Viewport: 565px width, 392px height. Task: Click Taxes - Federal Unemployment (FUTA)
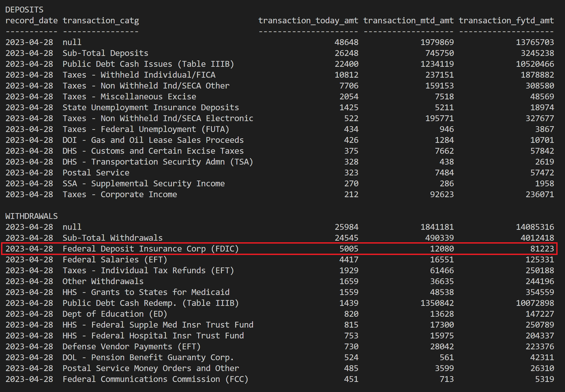[145, 129]
